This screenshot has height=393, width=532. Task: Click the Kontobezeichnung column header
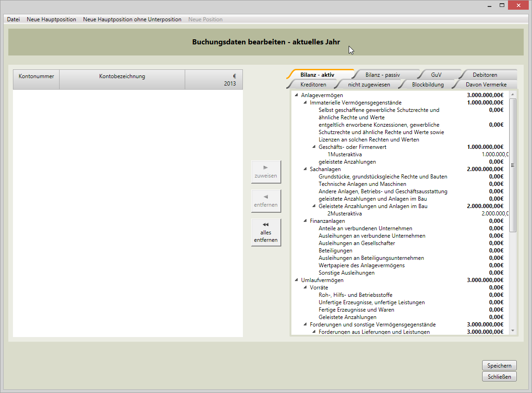tap(122, 76)
